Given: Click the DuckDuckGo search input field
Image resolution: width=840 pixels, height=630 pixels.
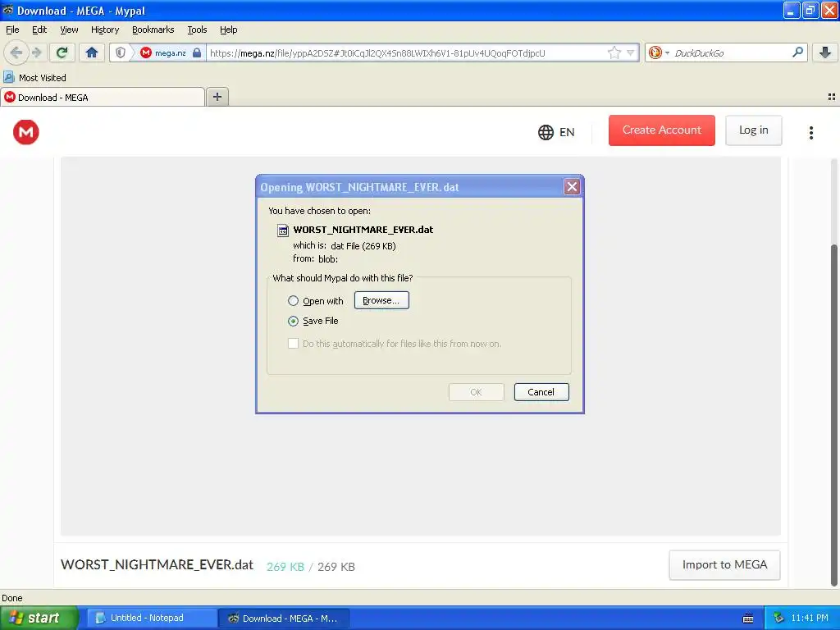Looking at the screenshot, I should coord(730,52).
